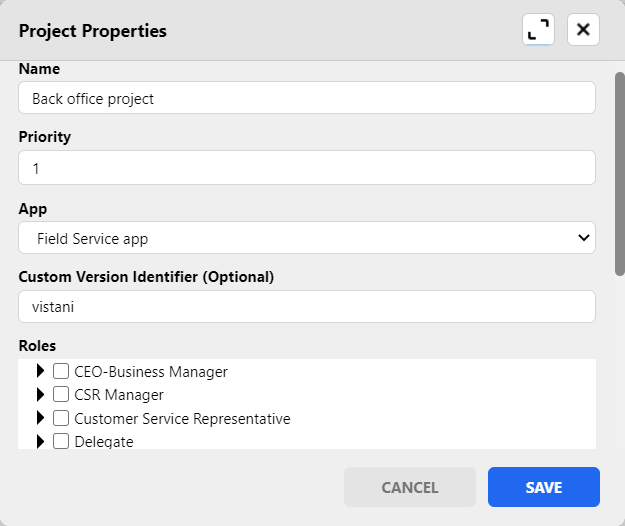The height and width of the screenshot is (526, 625).
Task: Expand the Customer Service Representative node
Action: (x=41, y=418)
